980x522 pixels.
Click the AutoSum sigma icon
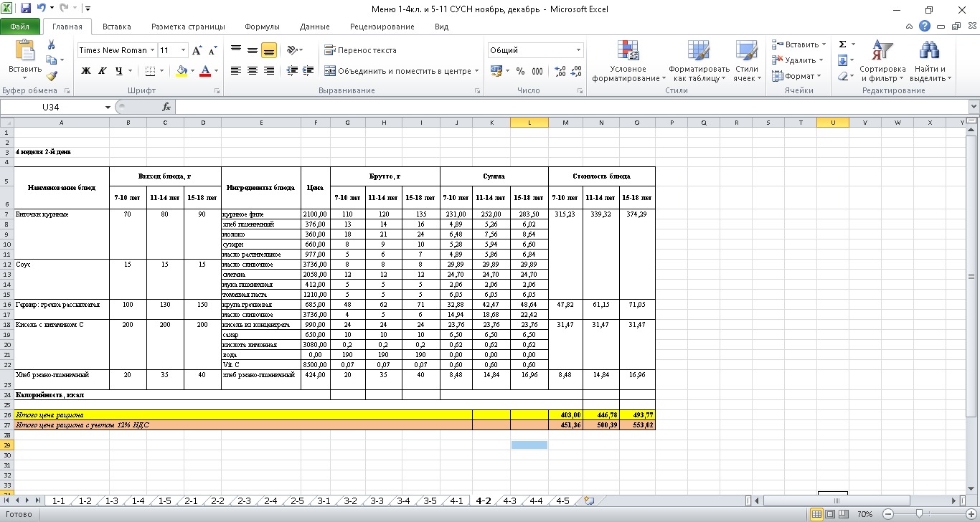point(842,44)
